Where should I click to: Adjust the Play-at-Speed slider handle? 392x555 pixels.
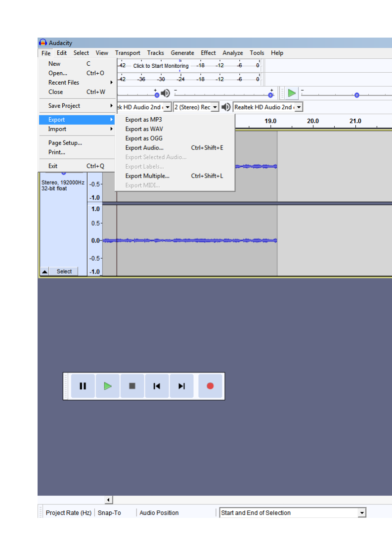click(x=357, y=95)
